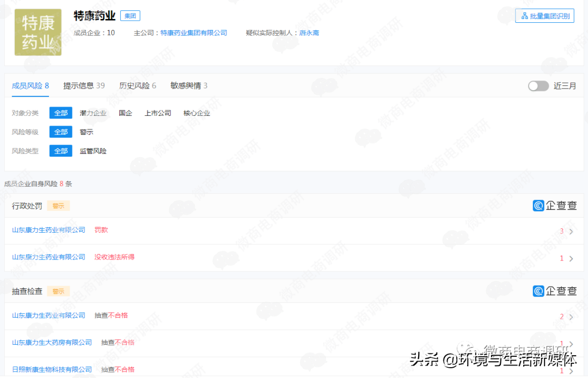Viewport: 588px width, 378px height.
Task: Click the 警示 tag beside 抽查检查
Action: (58, 291)
